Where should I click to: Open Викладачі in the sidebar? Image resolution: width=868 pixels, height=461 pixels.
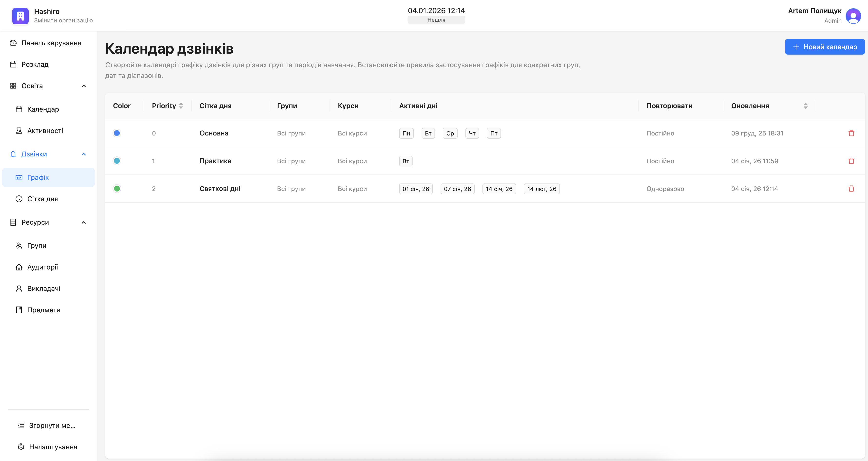[43, 288]
